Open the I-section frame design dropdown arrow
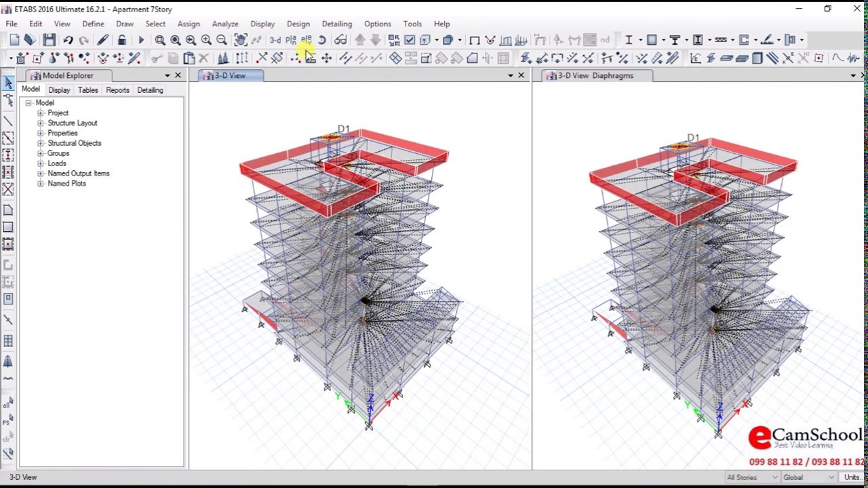Viewport: 868px width, 488px height. tap(639, 40)
